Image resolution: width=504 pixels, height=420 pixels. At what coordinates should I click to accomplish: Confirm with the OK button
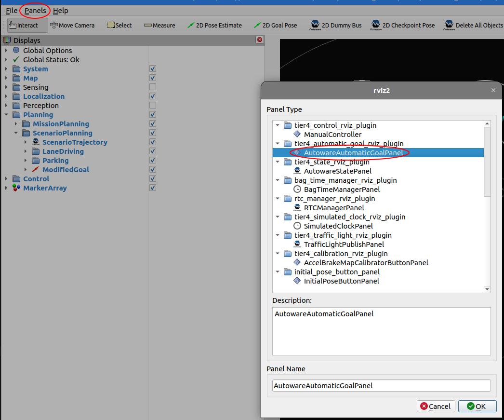[x=477, y=406]
